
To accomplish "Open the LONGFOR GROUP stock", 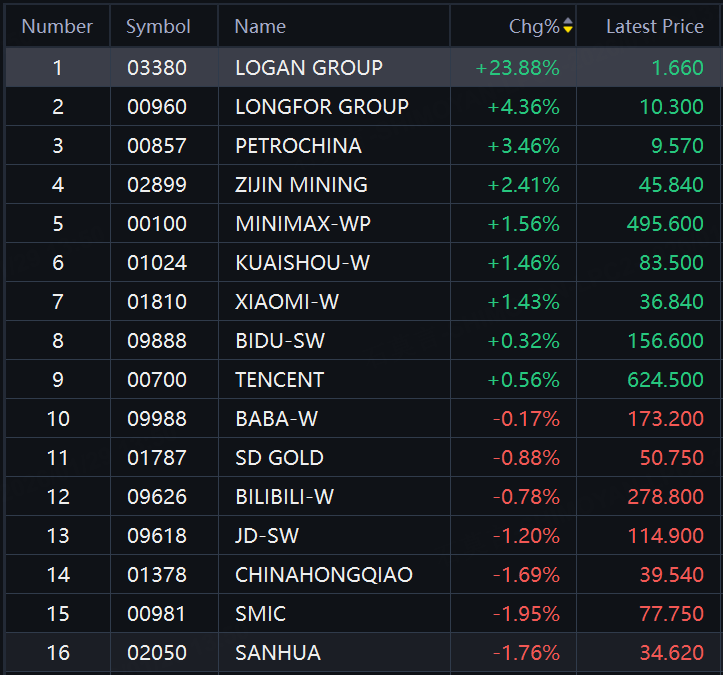I will click(321, 107).
